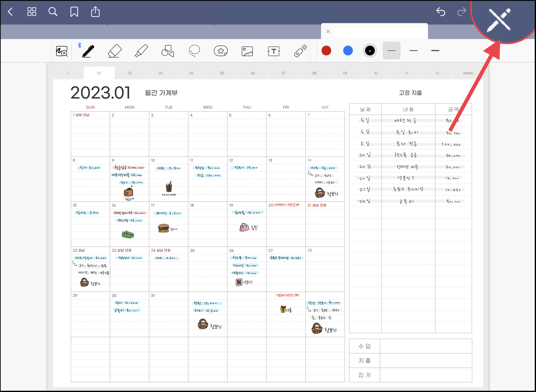
Task: Choose the red pen color
Action: pos(326,51)
